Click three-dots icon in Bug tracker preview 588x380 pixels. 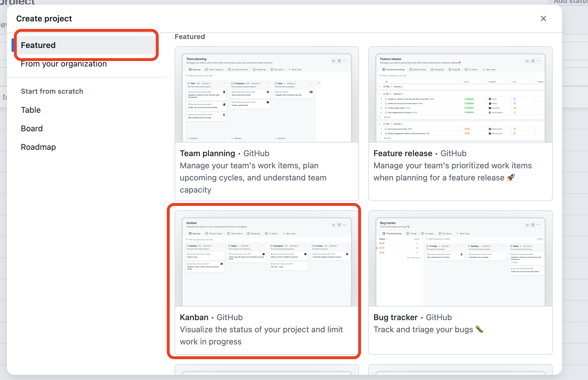tap(538, 225)
